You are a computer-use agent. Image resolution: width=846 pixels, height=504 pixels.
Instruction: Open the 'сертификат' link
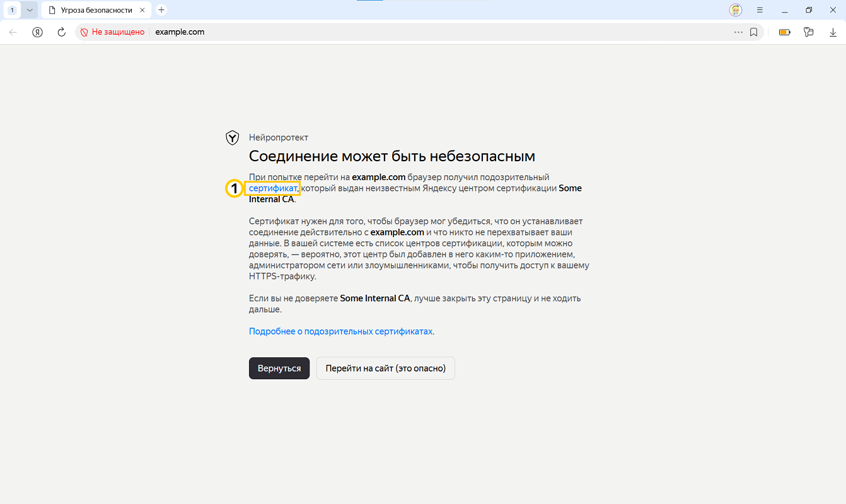coord(272,188)
